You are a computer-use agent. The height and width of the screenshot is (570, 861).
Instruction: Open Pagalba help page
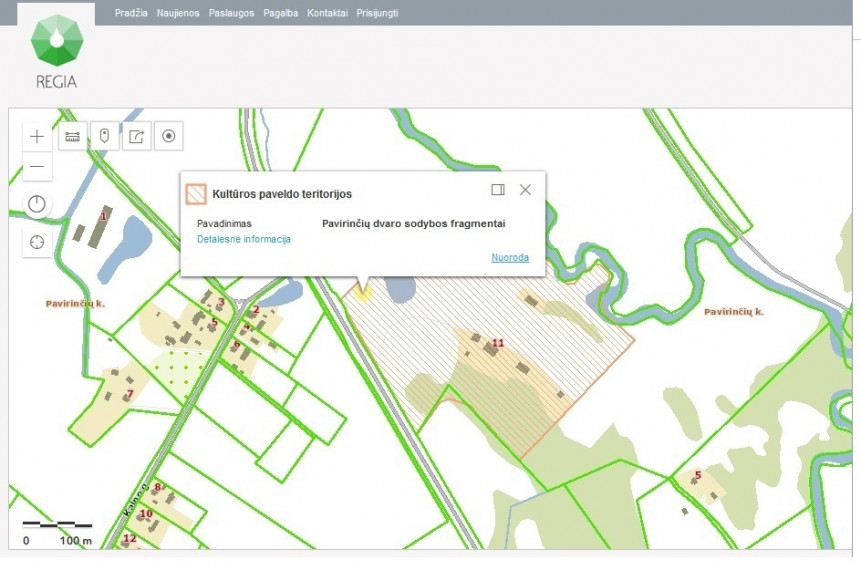(281, 13)
